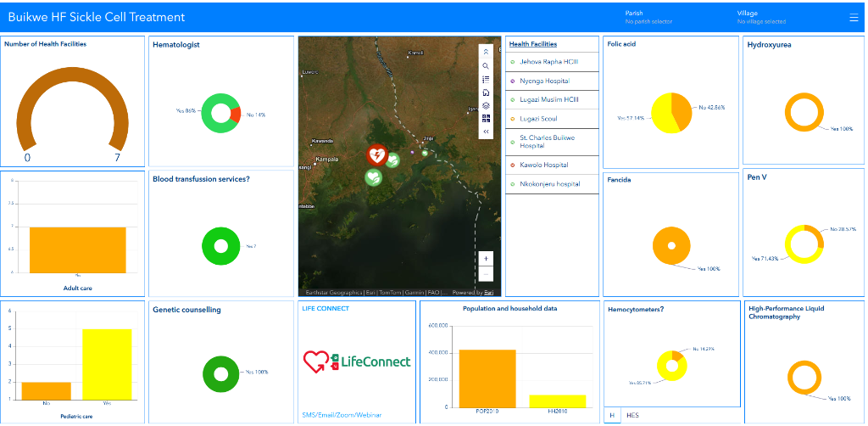Open the map legend list tool
Image resolution: width=868 pixels, height=426 pixels.
(x=486, y=79)
